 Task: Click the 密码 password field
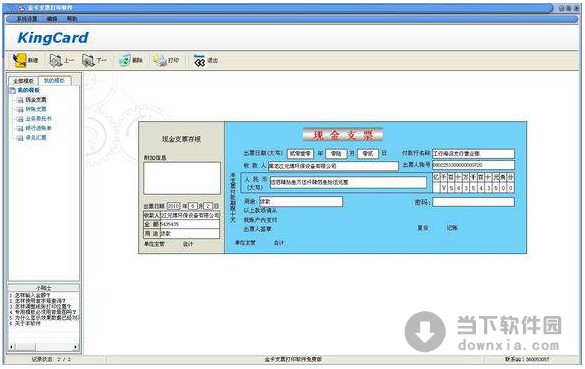473,202
